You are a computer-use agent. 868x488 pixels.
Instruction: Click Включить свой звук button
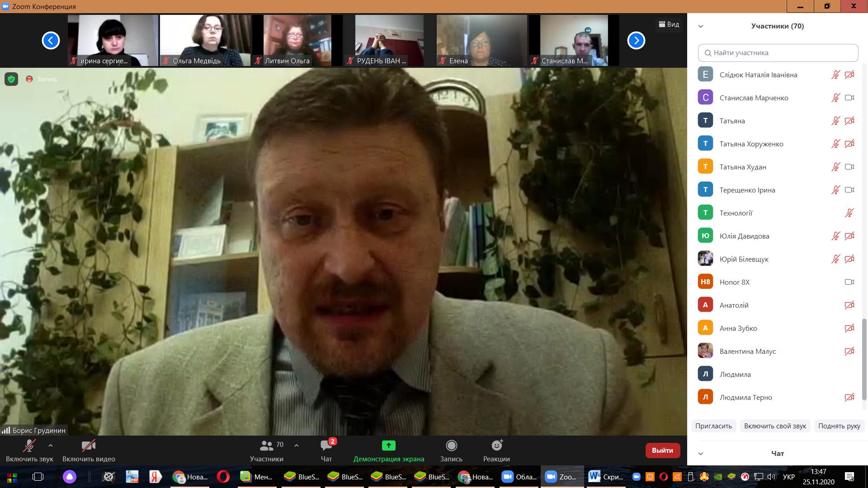[775, 426]
